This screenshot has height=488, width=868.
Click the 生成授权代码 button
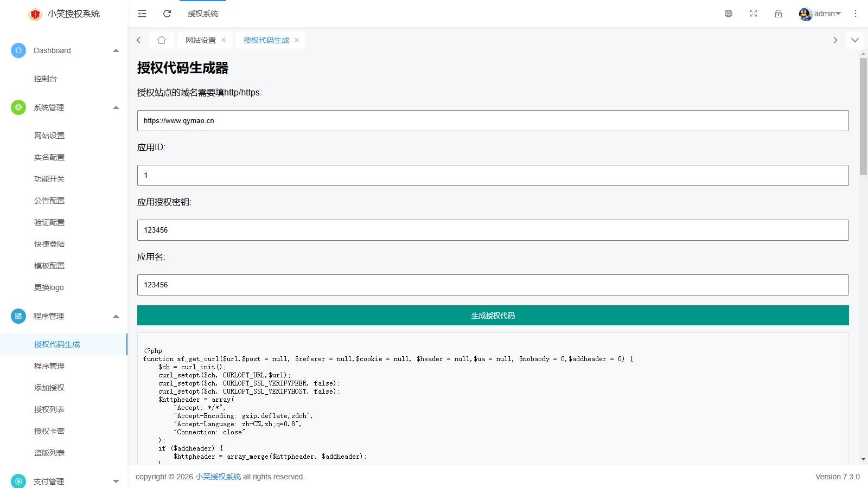(x=493, y=315)
